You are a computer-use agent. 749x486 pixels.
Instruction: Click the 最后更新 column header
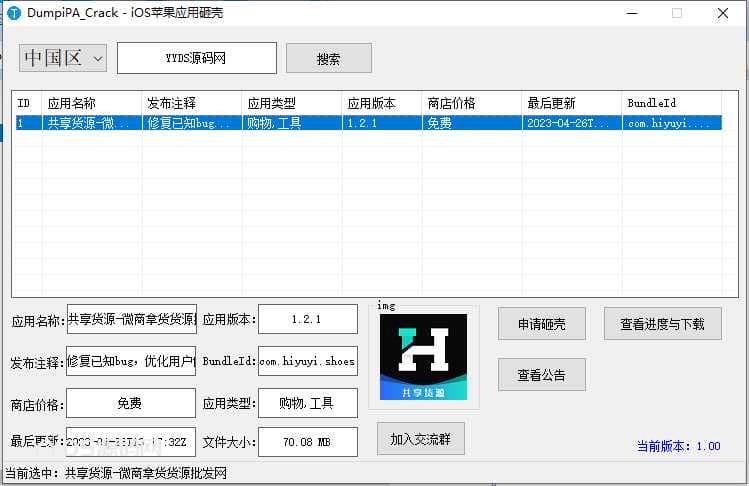(x=572, y=103)
